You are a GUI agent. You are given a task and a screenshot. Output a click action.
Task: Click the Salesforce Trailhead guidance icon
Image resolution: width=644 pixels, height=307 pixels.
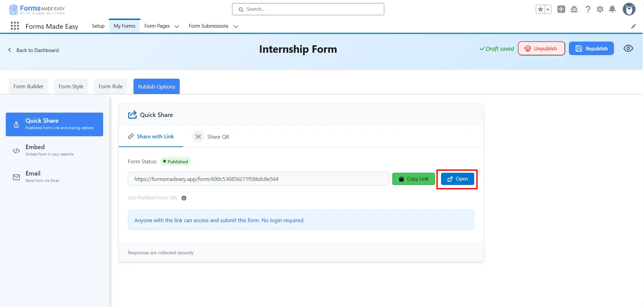[x=574, y=9]
